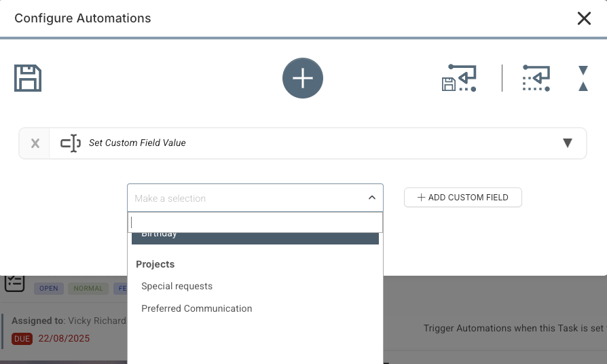607x364 pixels.
Task: Add a new automation with the plus button
Action: 303,78
